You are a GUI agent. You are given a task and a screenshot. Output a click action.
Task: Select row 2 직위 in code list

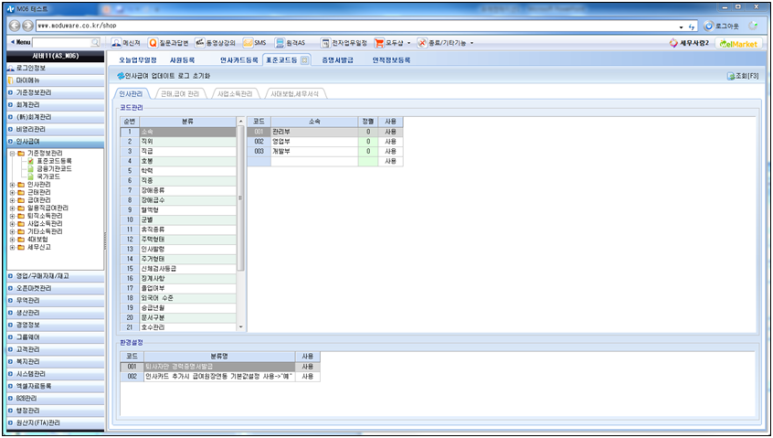pos(178,142)
